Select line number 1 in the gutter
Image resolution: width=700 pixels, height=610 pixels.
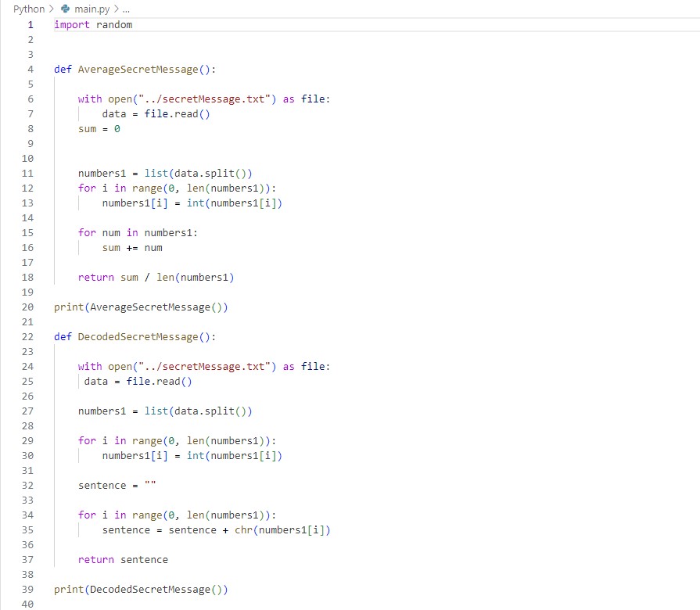31,25
